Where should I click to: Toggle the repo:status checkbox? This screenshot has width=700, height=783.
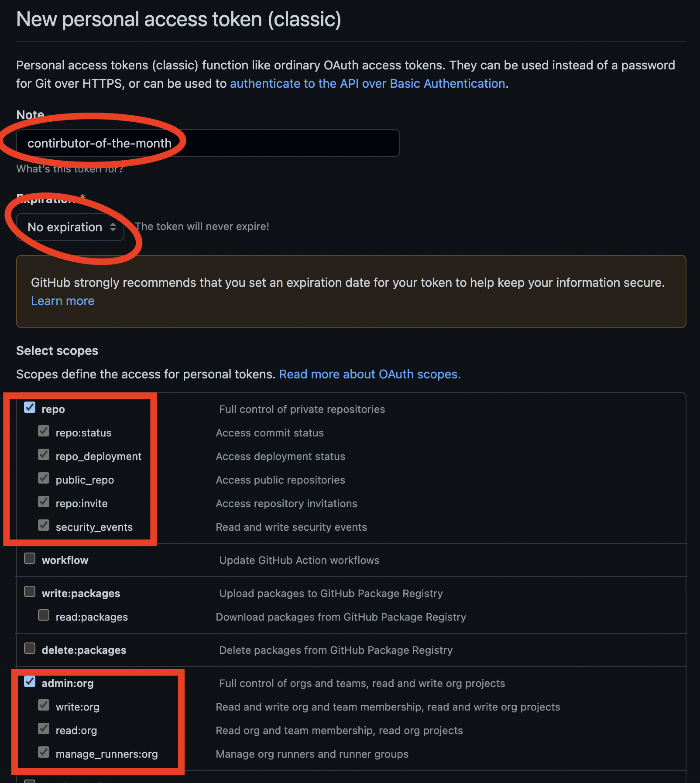tap(44, 431)
